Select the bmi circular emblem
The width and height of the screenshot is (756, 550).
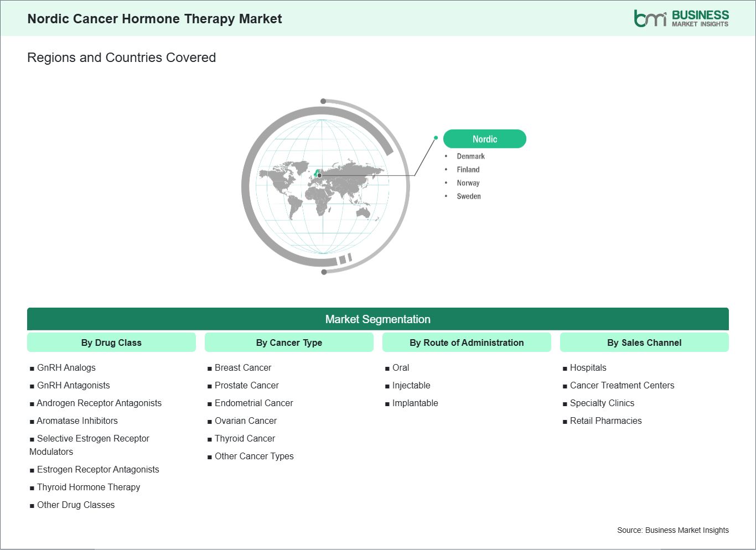[649, 17]
